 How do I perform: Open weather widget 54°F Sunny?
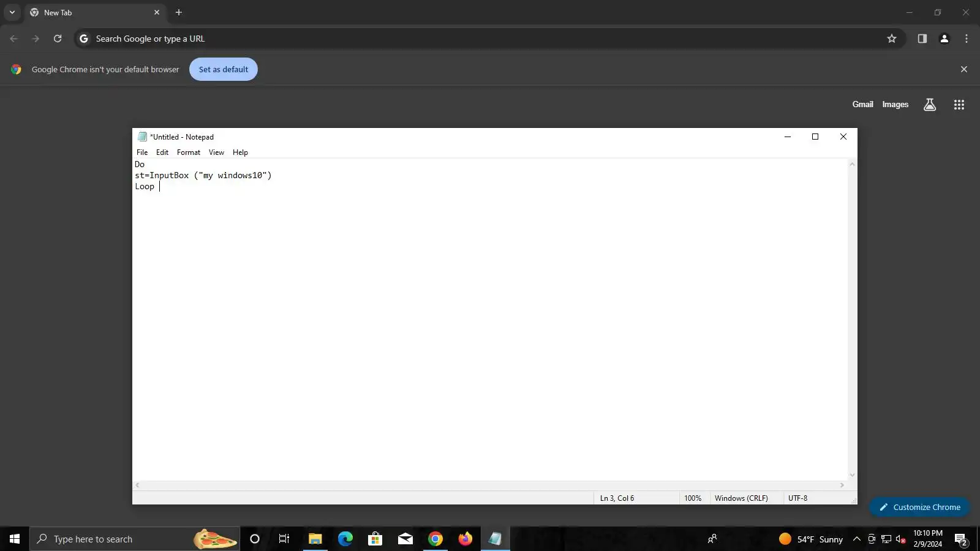click(x=811, y=539)
